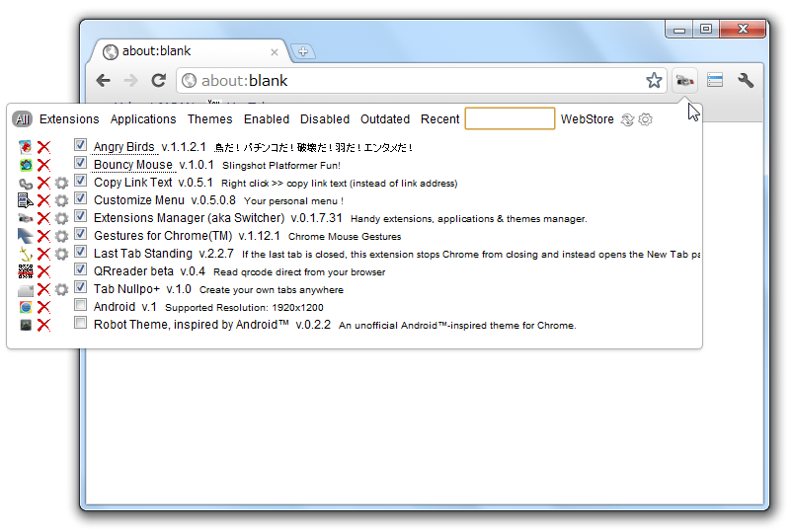Image resolution: width=793 pixels, height=532 pixels.
Task: Delete Copy Link Text with red X
Action: pos(44,183)
